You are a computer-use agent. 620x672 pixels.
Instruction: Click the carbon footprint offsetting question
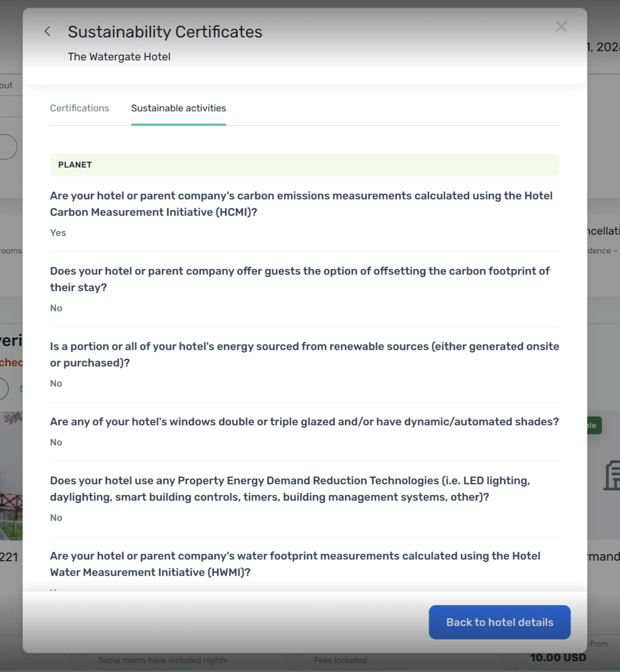click(299, 279)
